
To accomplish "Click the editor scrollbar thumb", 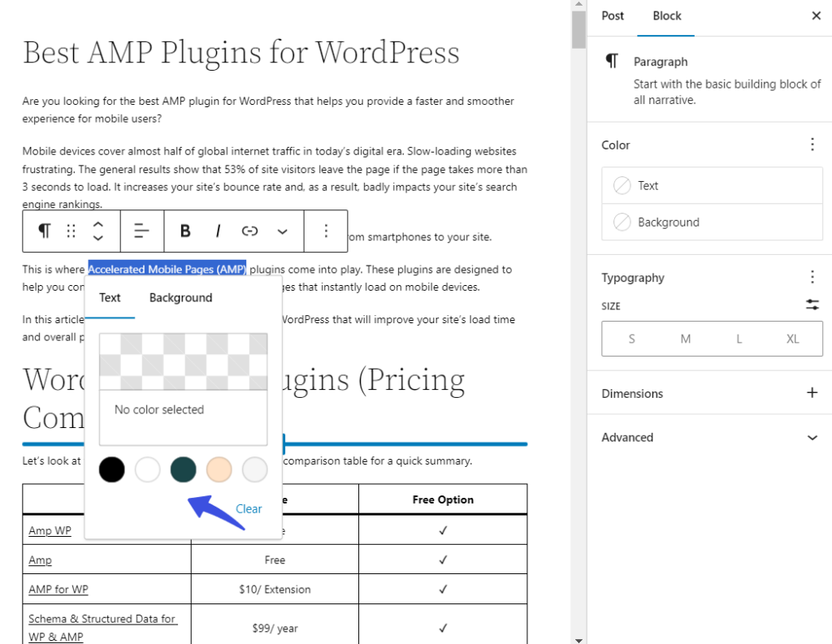I will click(578, 29).
